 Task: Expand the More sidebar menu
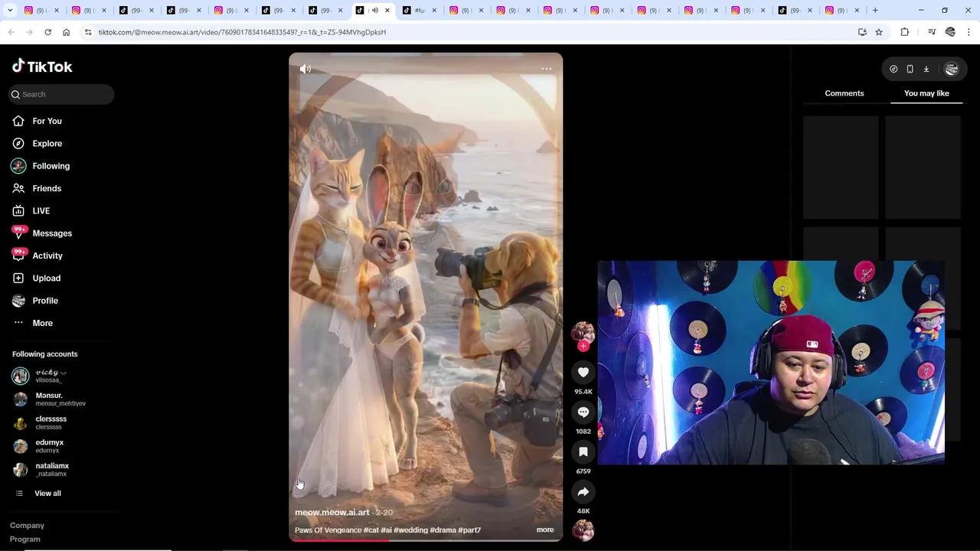42,323
